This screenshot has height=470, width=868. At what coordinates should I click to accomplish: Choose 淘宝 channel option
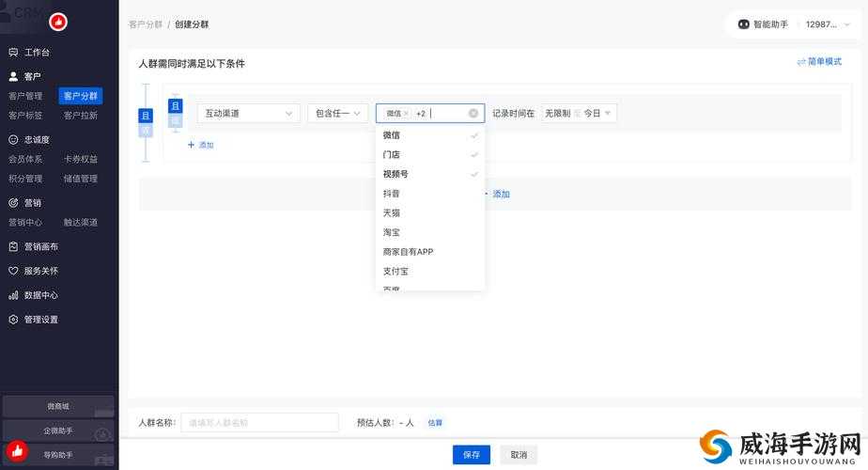click(x=430, y=232)
